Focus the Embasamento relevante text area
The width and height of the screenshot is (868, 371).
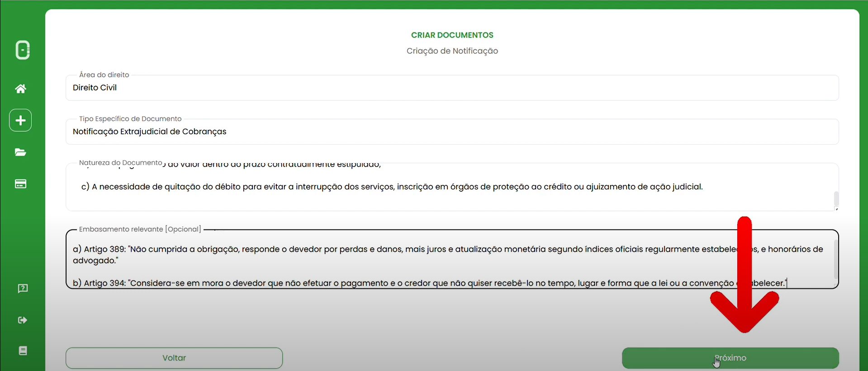point(452,259)
